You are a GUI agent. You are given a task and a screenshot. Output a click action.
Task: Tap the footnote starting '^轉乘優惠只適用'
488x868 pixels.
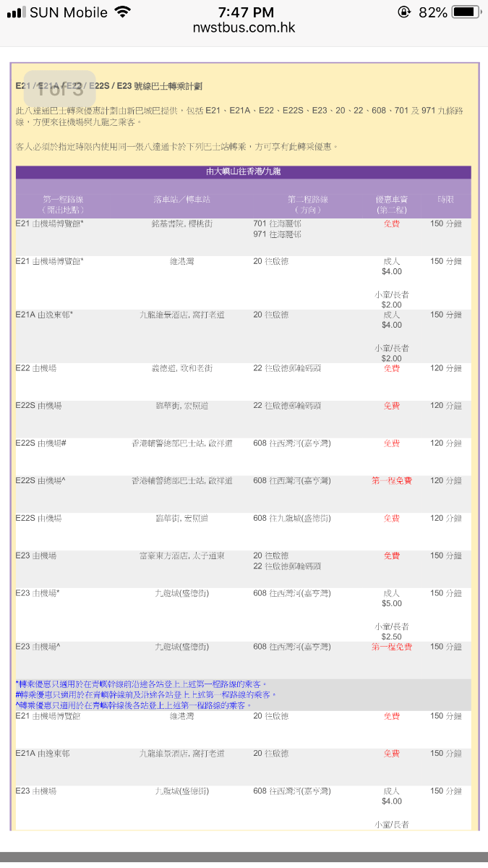tap(134, 705)
